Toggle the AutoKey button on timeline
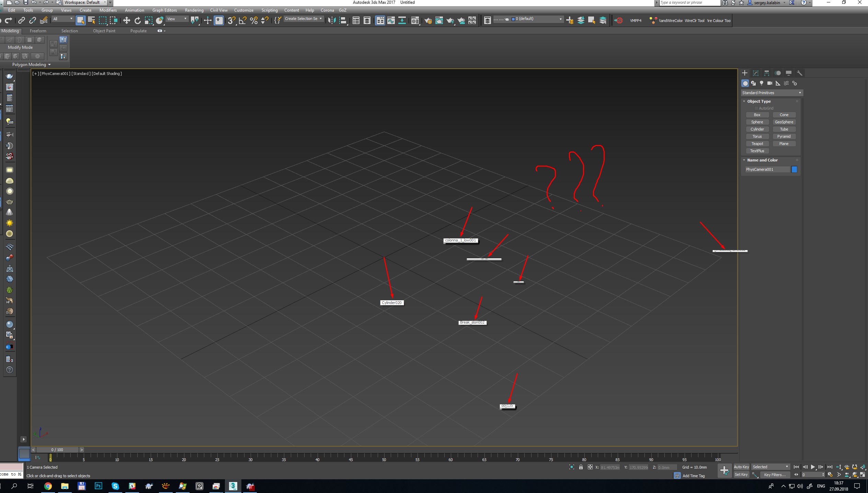 pyautogui.click(x=742, y=466)
